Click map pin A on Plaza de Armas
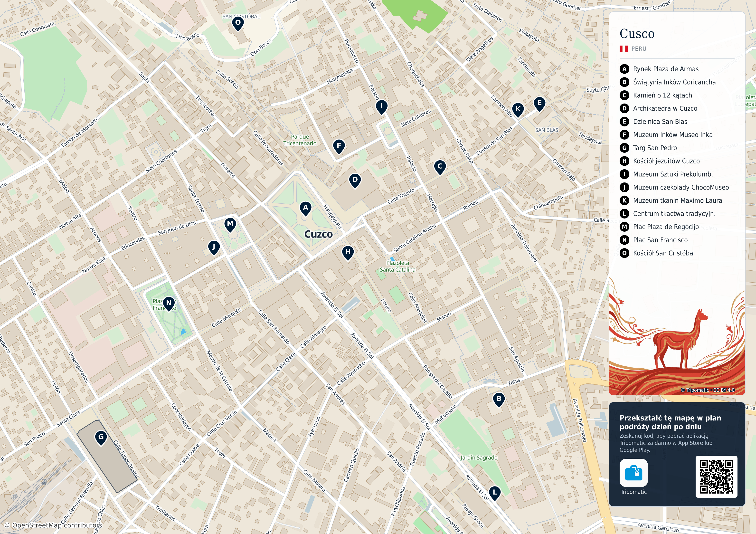Viewport: 756px width, 534px height. (x=306, y=209)
